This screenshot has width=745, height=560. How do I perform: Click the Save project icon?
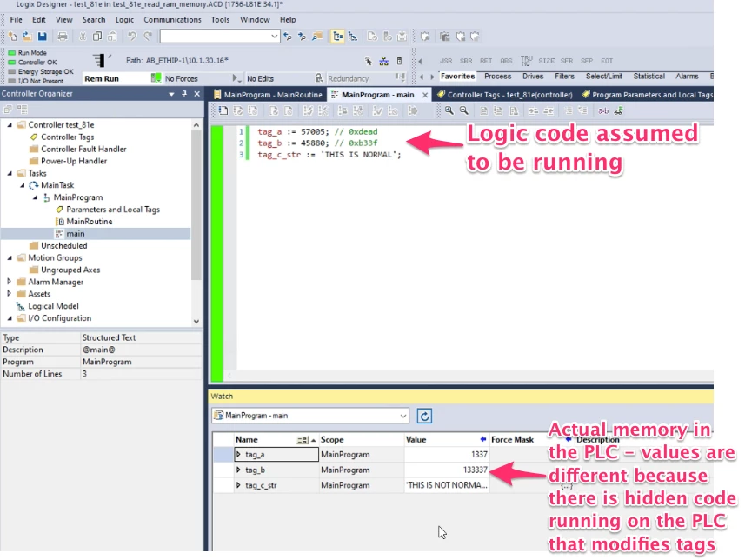[42, 36]
